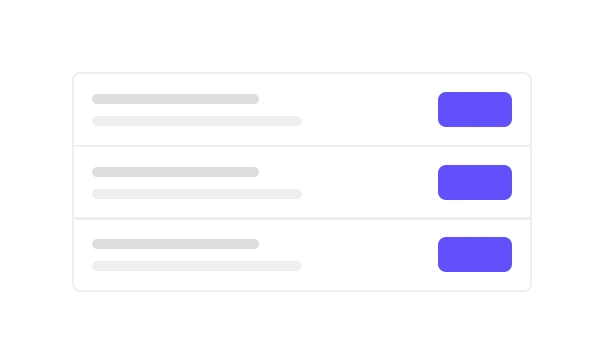The width and height of the screenshot is (604, 364).
Task: Select the empty gap before the second row's button
Action: pyautogui.click(x=370, y=183)
